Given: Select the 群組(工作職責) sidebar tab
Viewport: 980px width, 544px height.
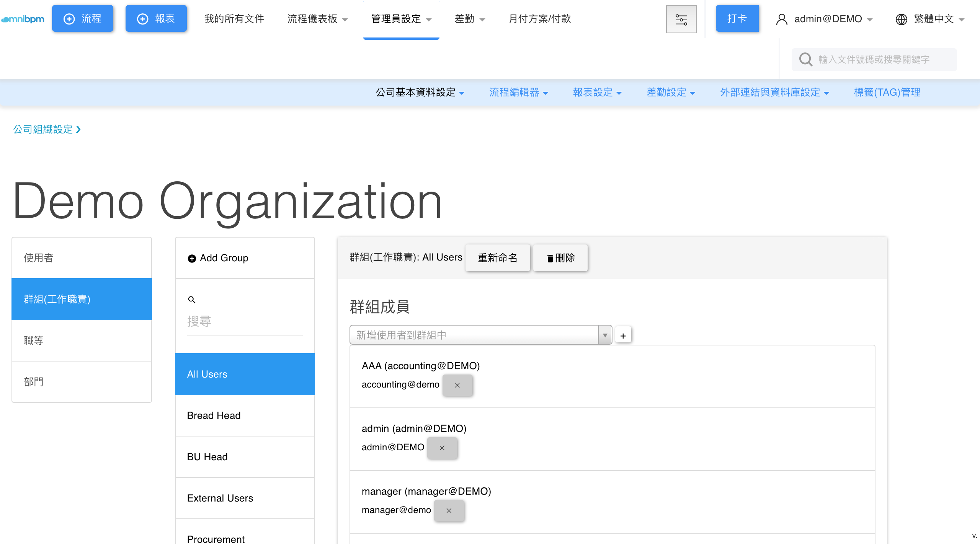Looking at the screenshot, I should pyautogui.click(x=82, y=299).
